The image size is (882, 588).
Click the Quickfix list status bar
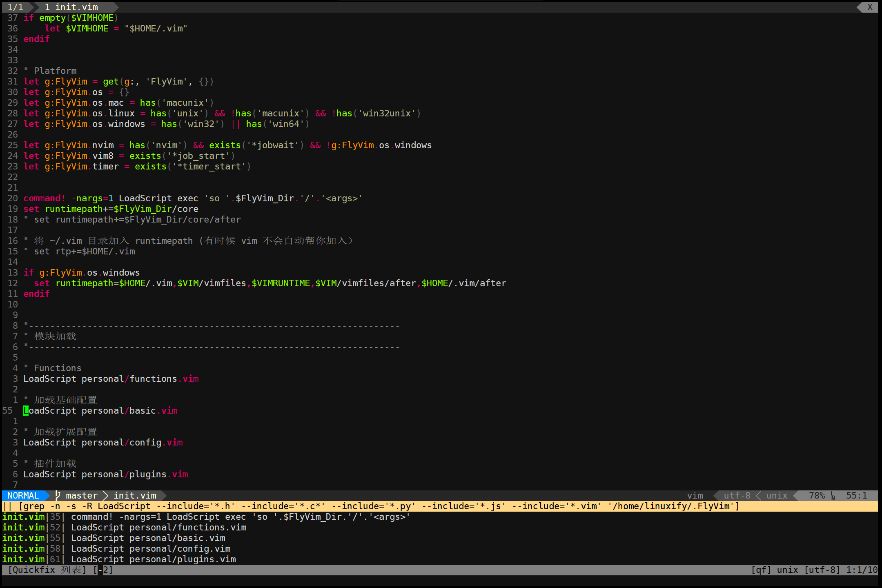47,570
